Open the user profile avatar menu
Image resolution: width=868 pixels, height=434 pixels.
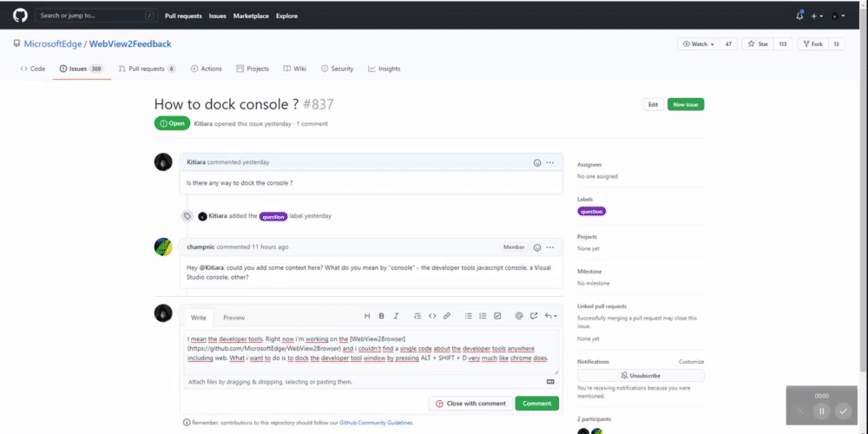click(x=838, y=16)
